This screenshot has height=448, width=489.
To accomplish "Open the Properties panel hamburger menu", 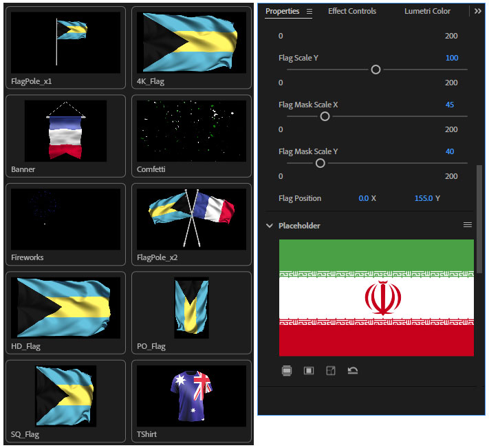I will click(309, 11).
